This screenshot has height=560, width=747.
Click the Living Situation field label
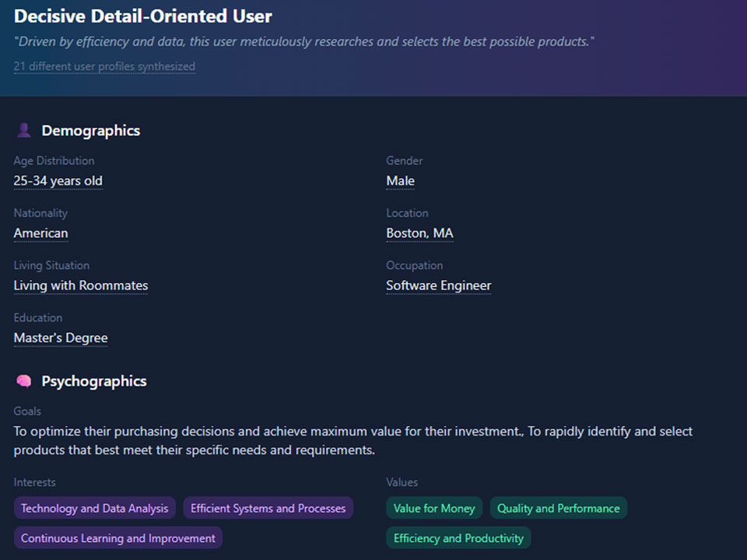pos(52,266)
